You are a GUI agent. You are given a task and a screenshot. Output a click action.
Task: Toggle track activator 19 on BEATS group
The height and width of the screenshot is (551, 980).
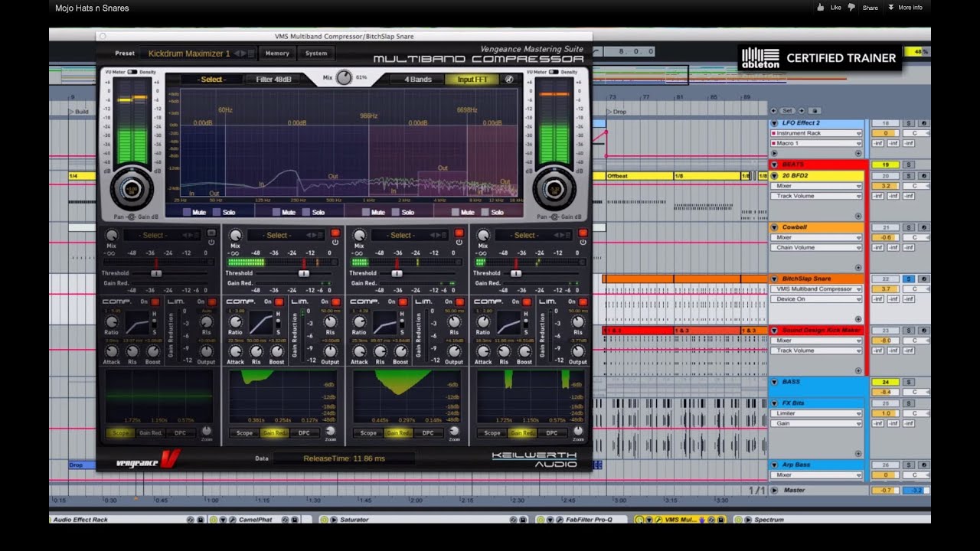pyautogui.click(x=885, y=165)
